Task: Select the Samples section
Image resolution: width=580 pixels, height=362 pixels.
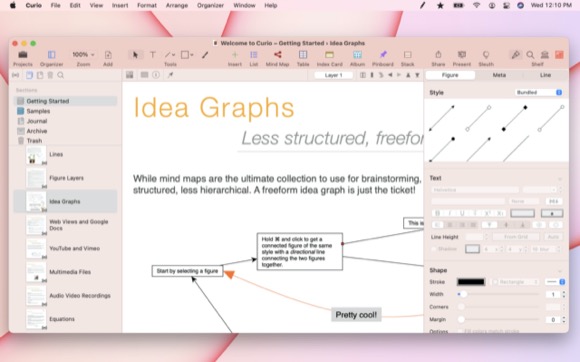Action: pyautogui.click(x=38, y=111)
